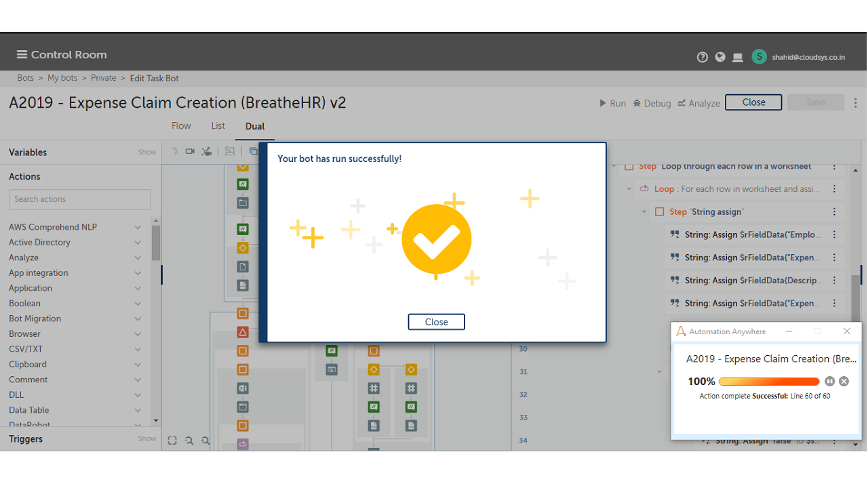Go to My bots in the breadcrumb
This screenshot has height=488, width=868.
[62, 78]
